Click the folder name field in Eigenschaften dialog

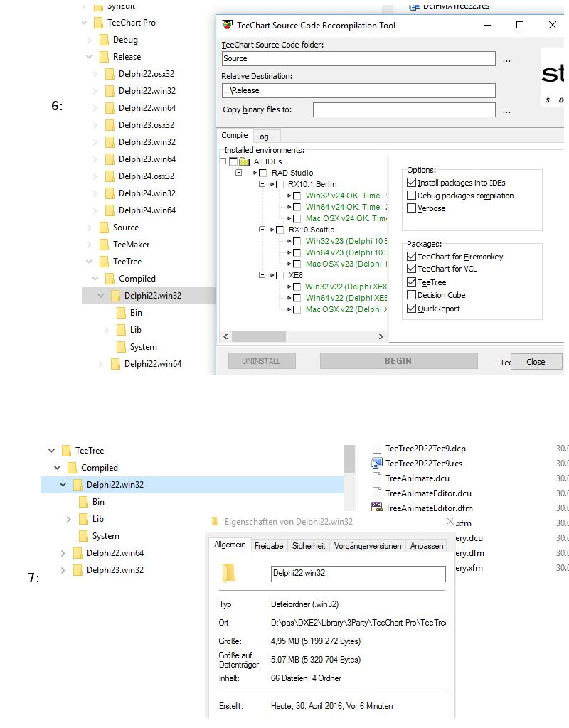(x=358, y=574)
